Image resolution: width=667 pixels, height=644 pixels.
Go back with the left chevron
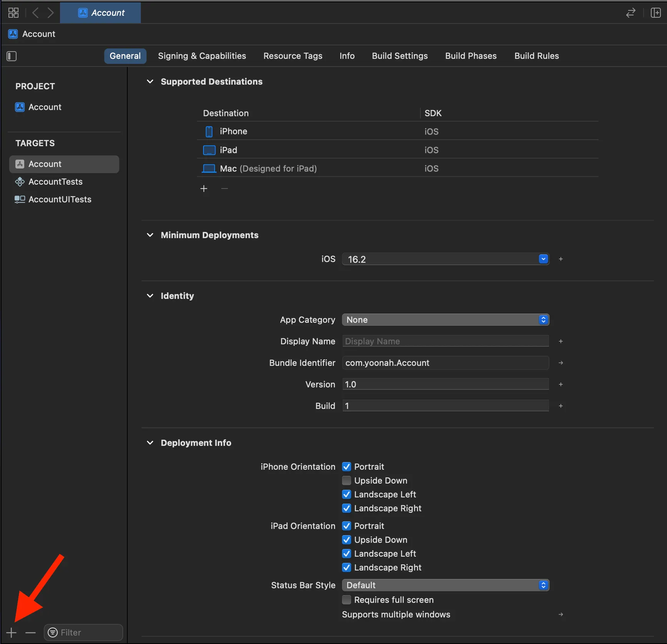pos(35,13)
